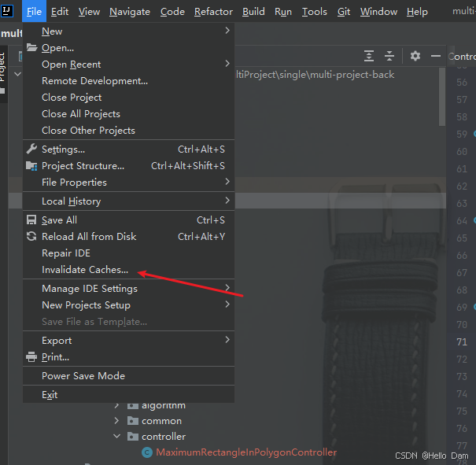Click the Open folder icon in File menu
The height and width of the screenshot is (465, 476).
click(31, 48)
